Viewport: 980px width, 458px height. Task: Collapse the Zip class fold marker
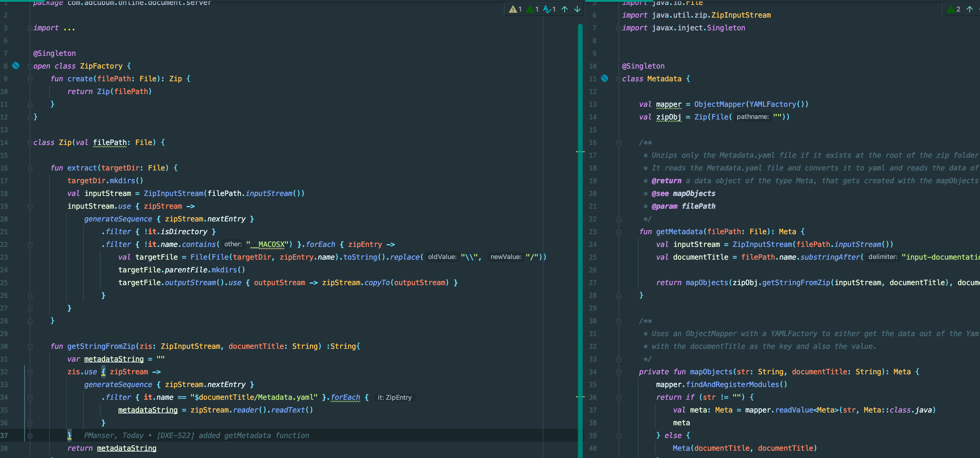click(x=30, y=143)
